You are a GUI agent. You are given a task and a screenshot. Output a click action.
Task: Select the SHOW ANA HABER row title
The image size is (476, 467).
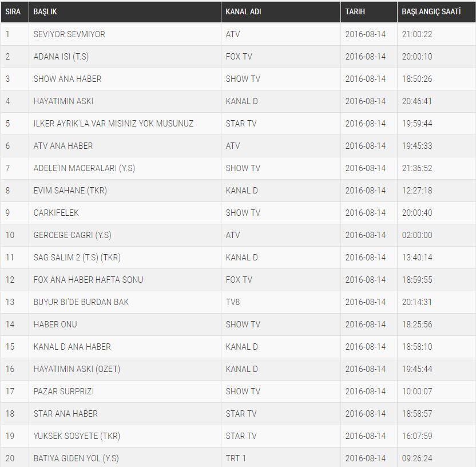pos(68,79)
